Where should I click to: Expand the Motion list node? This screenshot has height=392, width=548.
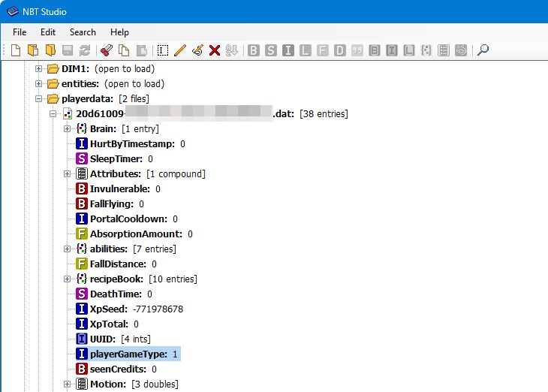[x=67, y=384]
